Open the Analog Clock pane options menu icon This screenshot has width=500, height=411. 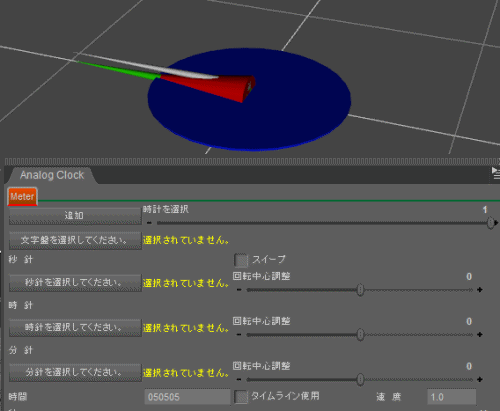496,173
